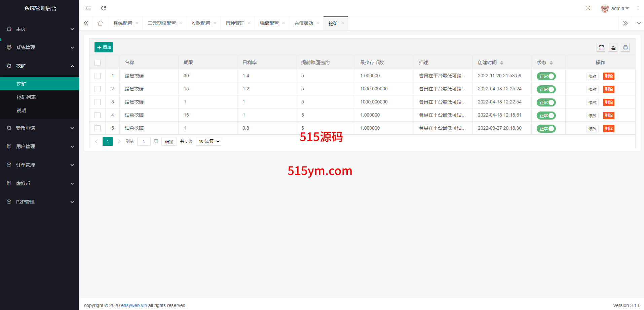Viewport: 644px width, 310px height.
Task: Click the sidebar collapse menu icon
Action: coord(88,8)
